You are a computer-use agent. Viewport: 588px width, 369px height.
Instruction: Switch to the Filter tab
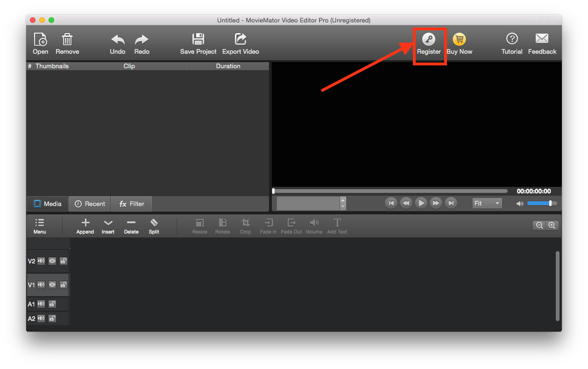tap(132, 204)
